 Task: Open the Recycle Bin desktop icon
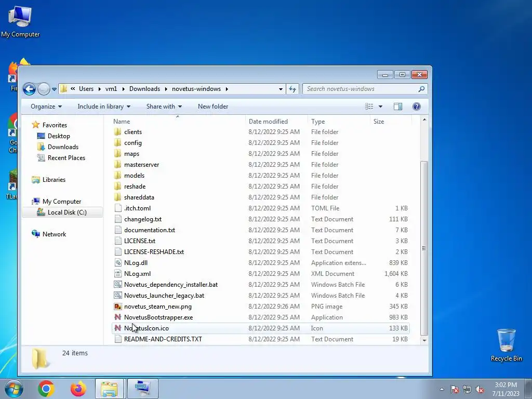[x=506, y=345]
